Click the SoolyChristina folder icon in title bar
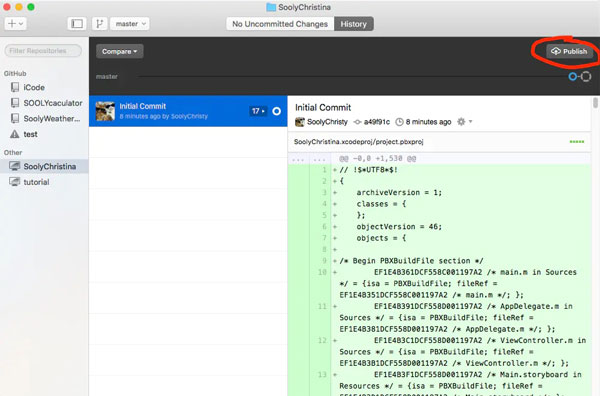The height and width of the screenshot is (396, 600). [x=271, y=7]
